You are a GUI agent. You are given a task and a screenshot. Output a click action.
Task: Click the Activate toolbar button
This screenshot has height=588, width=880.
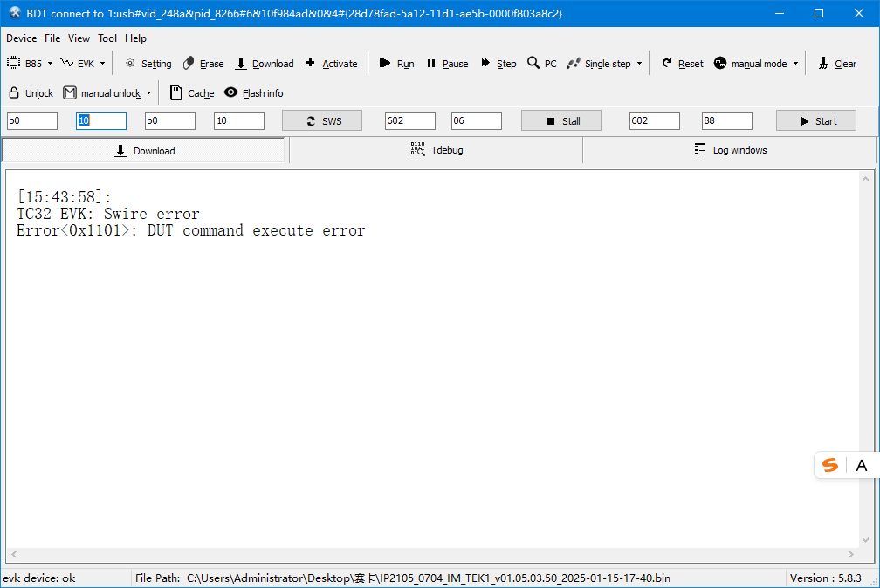click(331, 64)
